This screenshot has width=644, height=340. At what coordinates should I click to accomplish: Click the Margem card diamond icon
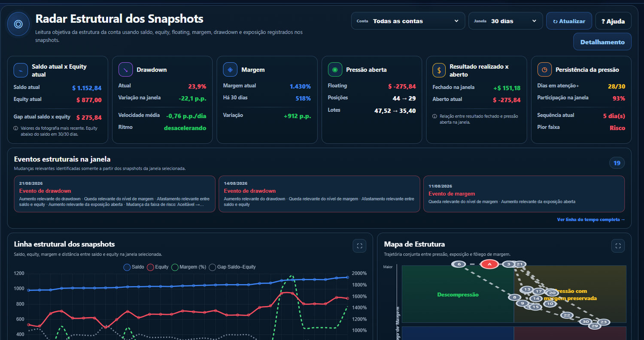pos(230,70)
